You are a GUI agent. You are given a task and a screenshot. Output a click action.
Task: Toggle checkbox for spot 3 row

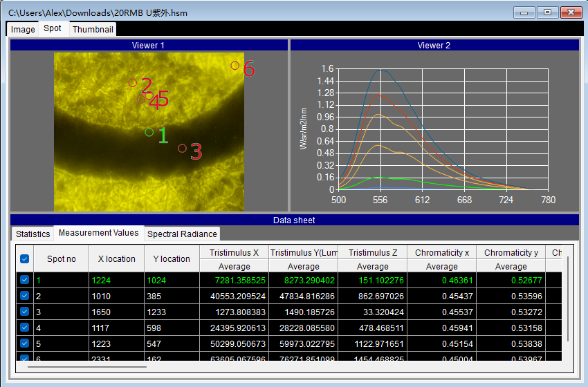click(25, 312)
